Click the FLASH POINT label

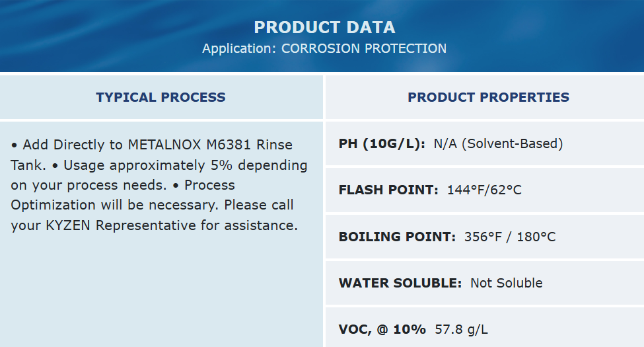tap(388, 190)
